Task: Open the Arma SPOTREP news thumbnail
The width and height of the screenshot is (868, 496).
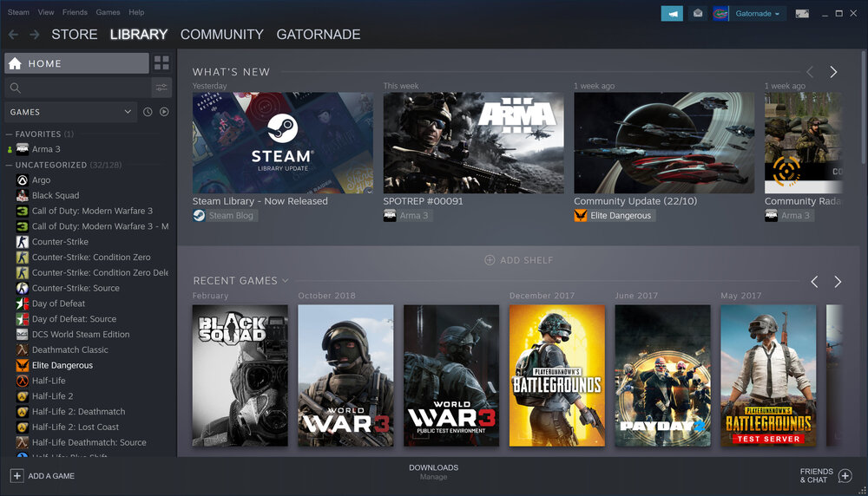Action: tap(473, 143)
